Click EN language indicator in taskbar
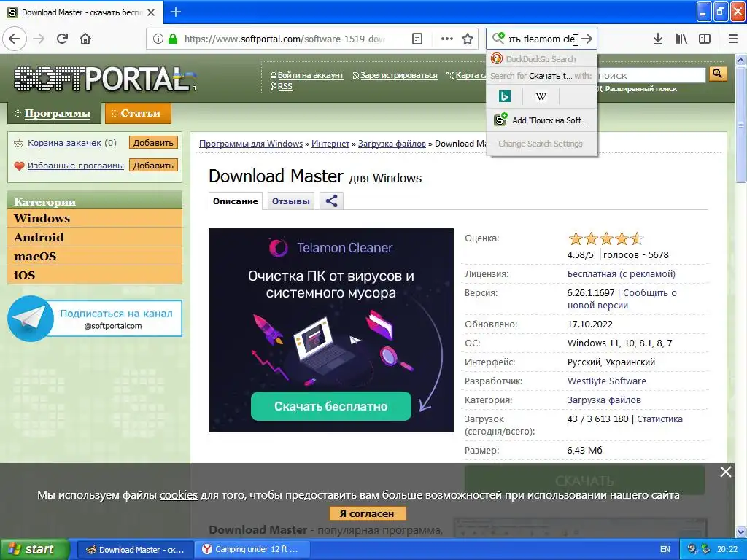 click(665, 549)
